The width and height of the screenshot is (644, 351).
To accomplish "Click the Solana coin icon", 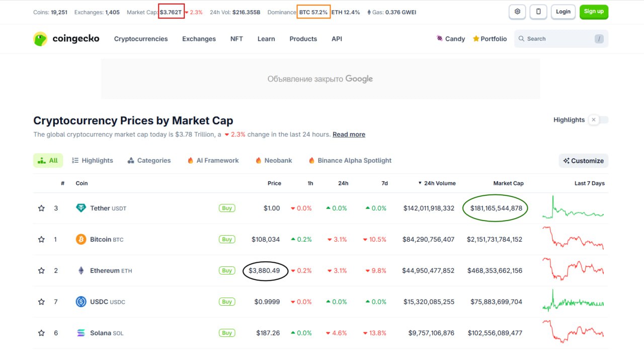I will coord(81,333).
